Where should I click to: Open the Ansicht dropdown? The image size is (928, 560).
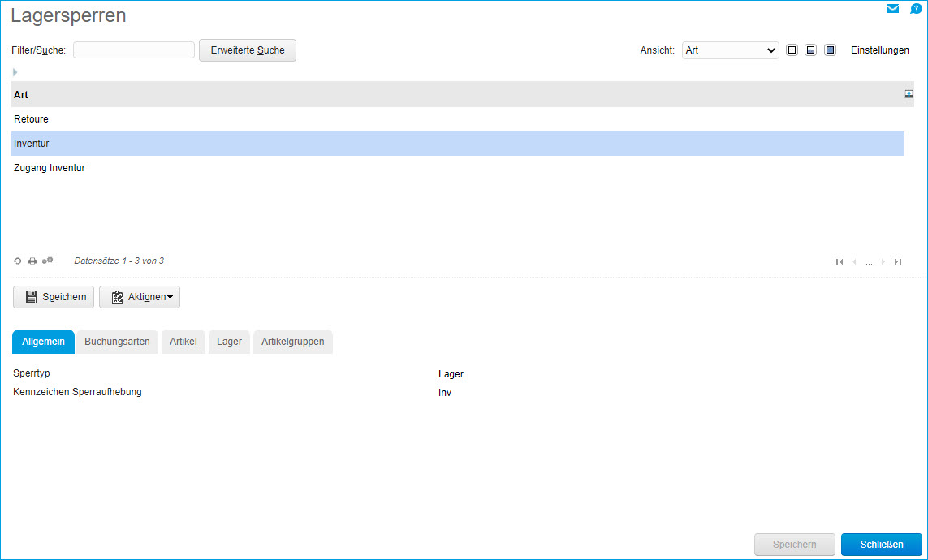[730, 50]
